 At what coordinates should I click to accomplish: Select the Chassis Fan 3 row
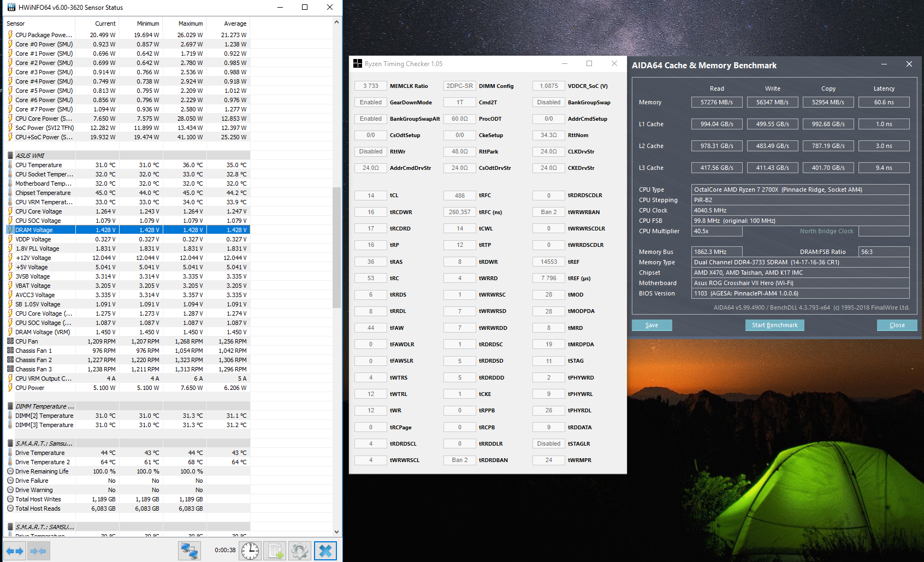coord(127,369)
